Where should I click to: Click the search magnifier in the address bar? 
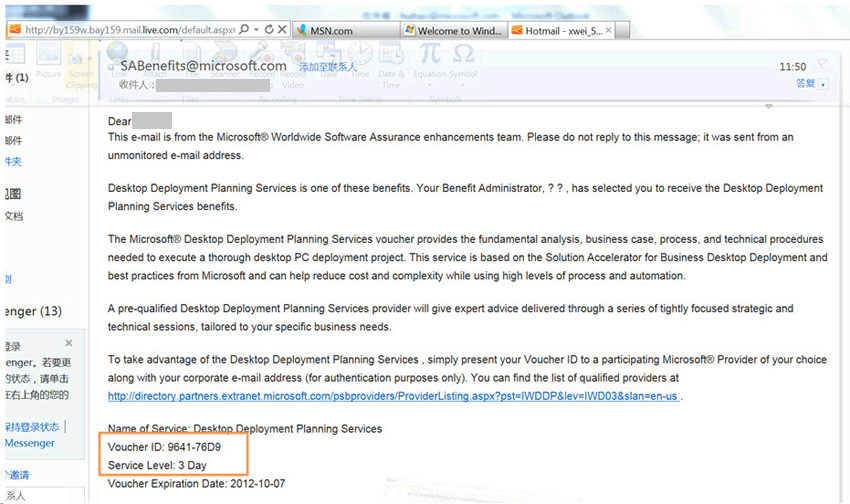(x=244, y=29)
